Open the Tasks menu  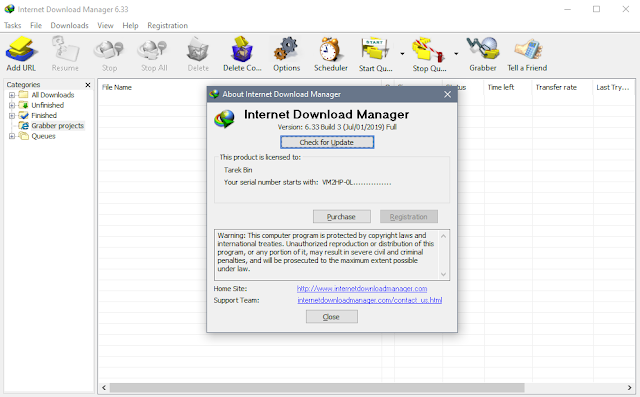13,25
